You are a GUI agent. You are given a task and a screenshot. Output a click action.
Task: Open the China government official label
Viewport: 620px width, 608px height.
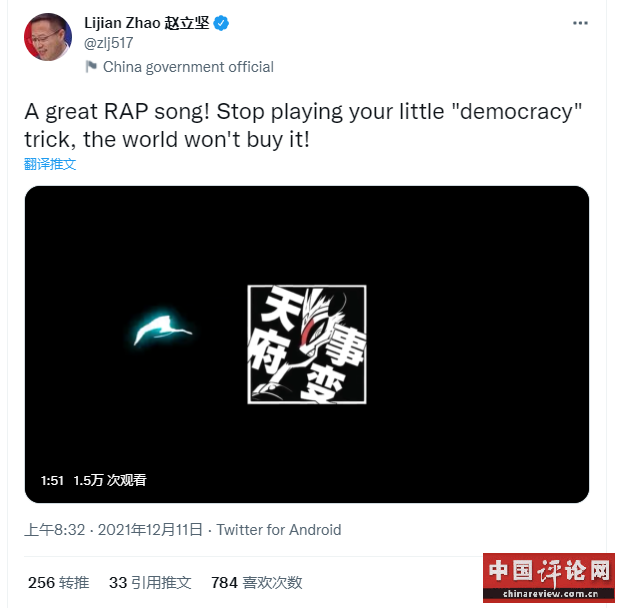click(x=188, y=67)
